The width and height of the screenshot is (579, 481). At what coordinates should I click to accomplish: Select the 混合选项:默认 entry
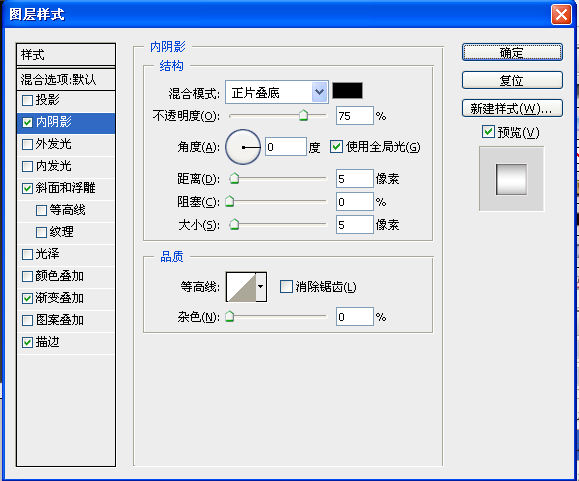pos(66,79)
